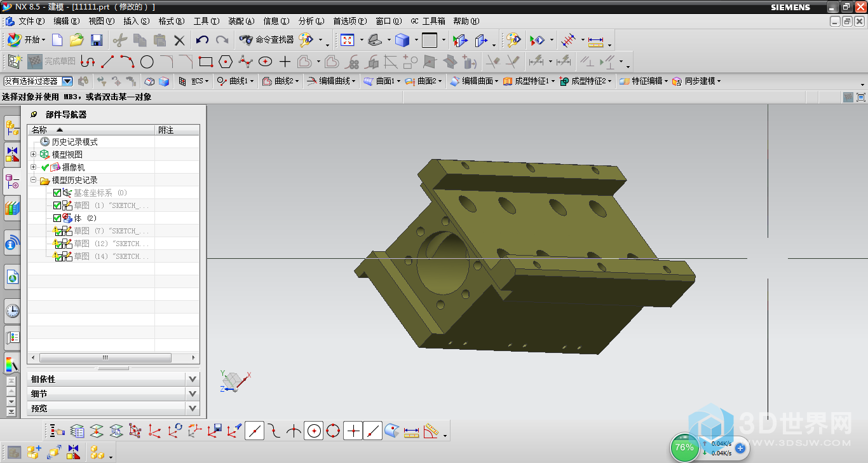Click the Add Component icon in bottom toolbar

pyautogui.click(x=34, y=452)
